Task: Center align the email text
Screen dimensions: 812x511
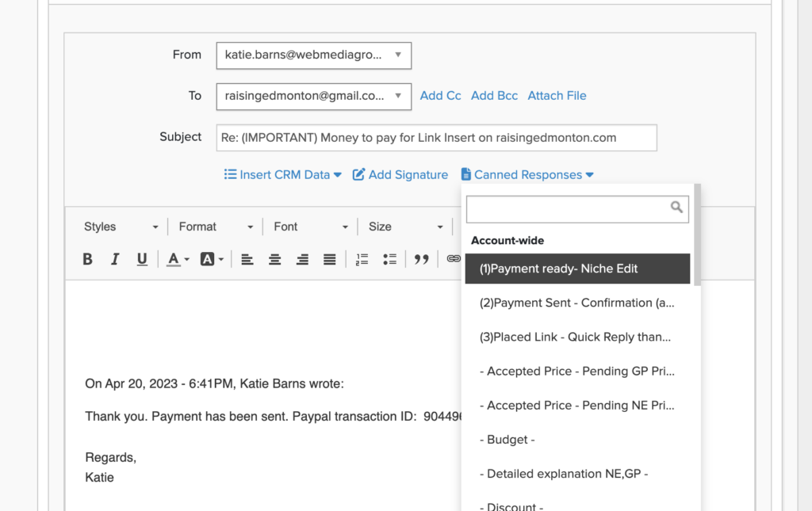Action: (274, 259)
